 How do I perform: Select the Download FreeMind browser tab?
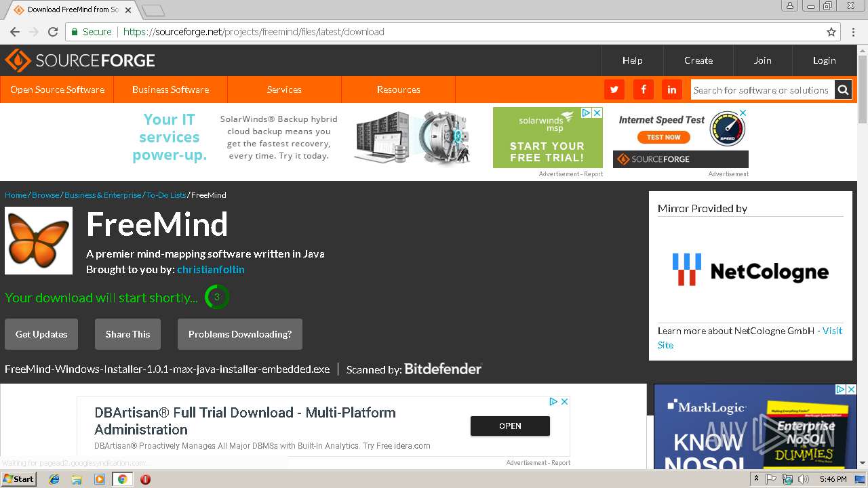73,9
